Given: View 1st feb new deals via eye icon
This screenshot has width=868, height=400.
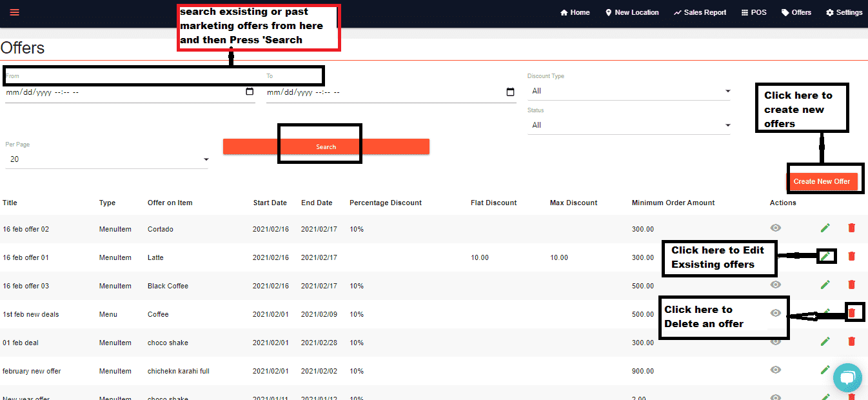Looking at the screenshot, I should pos(776,313).
